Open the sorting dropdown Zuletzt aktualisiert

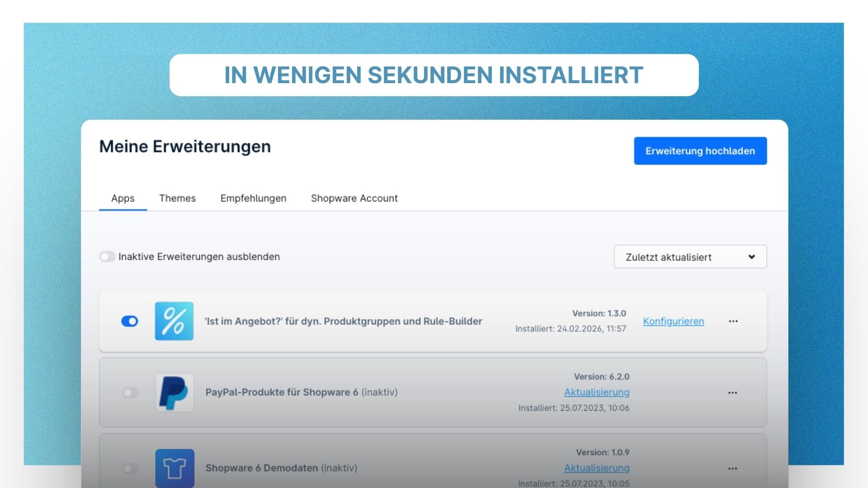[x=690, y=257]
